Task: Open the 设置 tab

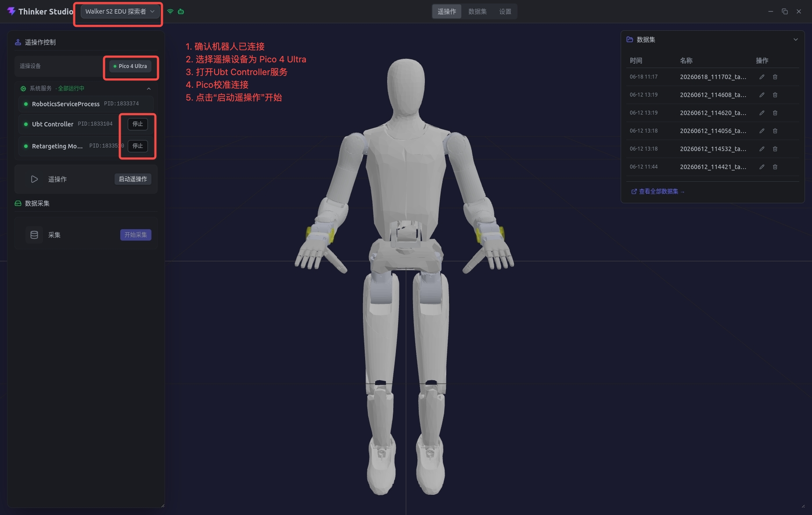Action: [x=505, y=12]
